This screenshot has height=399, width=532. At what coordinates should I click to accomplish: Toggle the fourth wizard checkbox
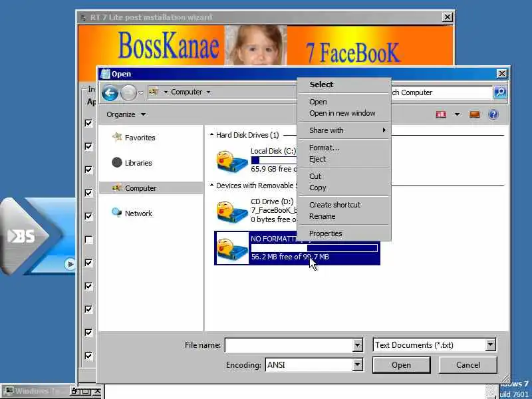point(88,193)
